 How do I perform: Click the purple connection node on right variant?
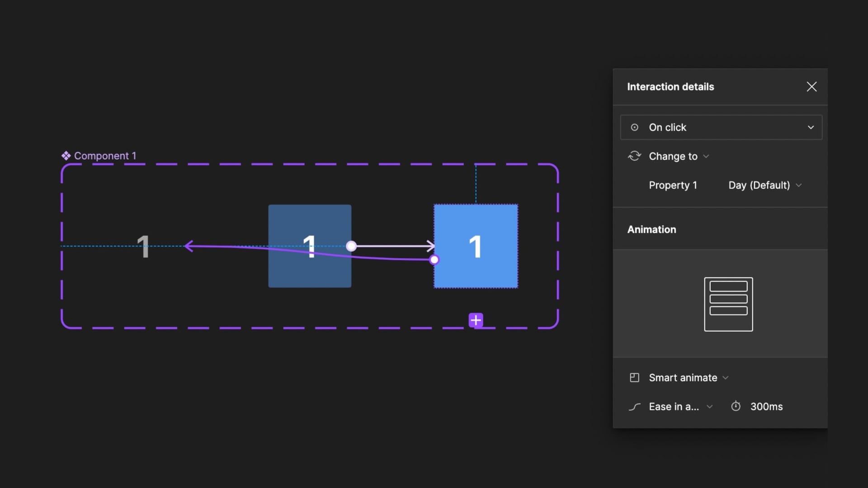[434, 260]
